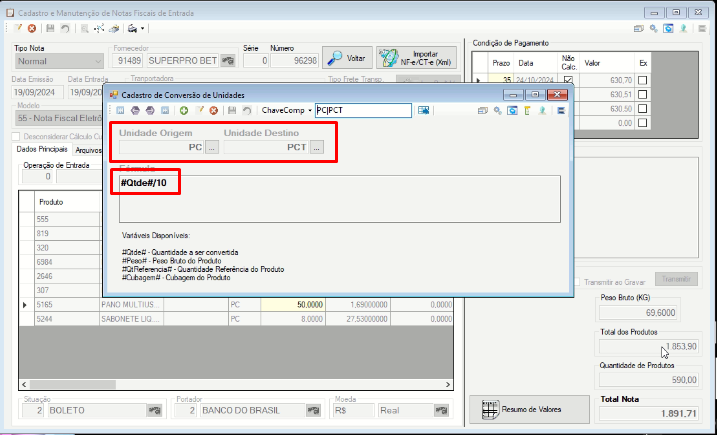The width and height of the screenshot is (717, 435).
Task: Expand the printer dropdown arrow in toolbar
Action: [143, 28]
